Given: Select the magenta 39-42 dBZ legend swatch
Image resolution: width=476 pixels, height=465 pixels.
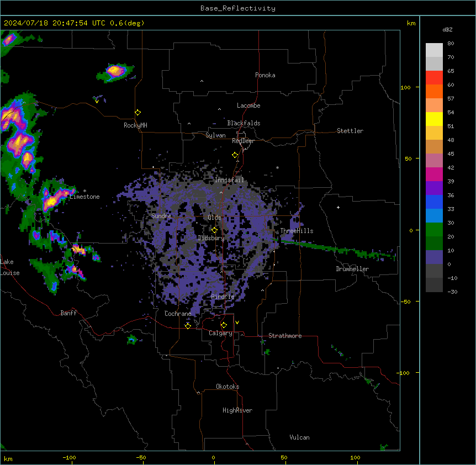Looking at the screenshot, I should coord(434,174).
